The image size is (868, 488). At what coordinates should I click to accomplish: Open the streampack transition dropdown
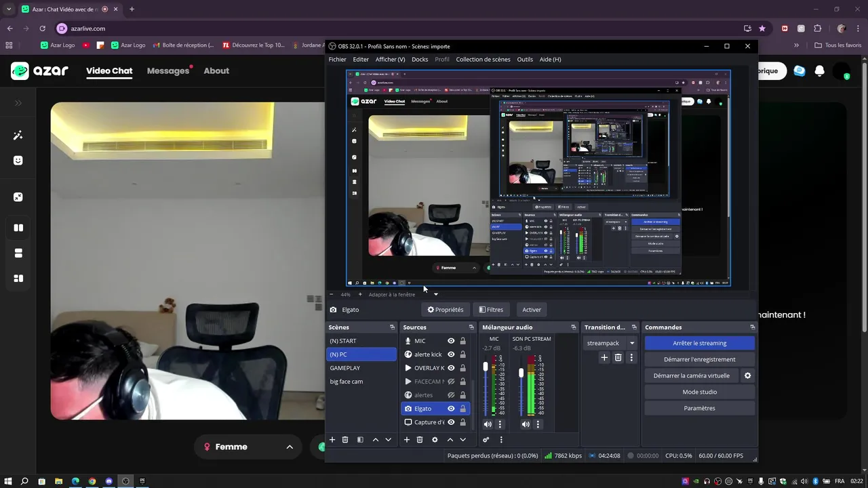632,343
